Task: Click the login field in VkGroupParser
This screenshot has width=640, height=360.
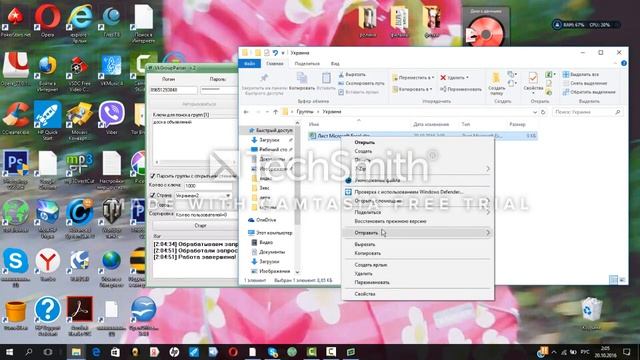Action: [173, 90]
